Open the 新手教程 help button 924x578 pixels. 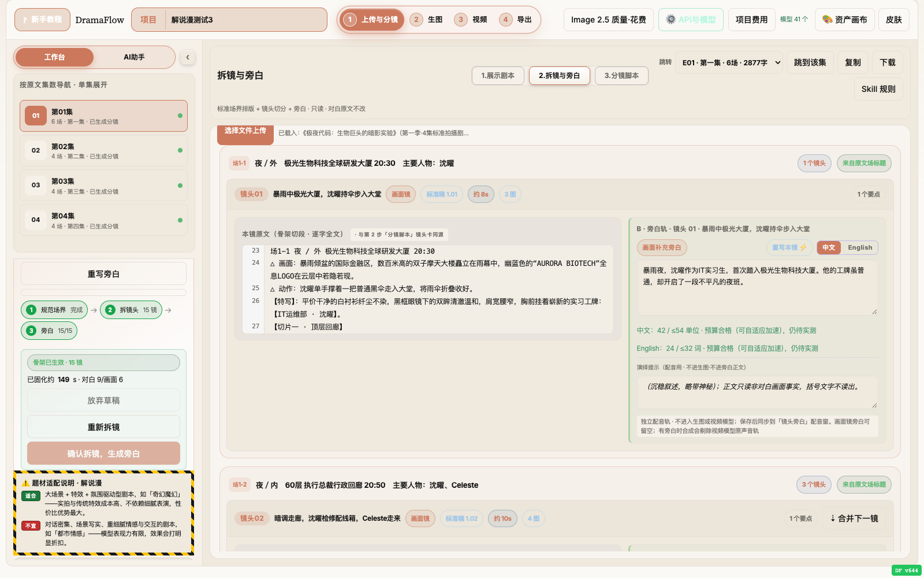point(42,20)
